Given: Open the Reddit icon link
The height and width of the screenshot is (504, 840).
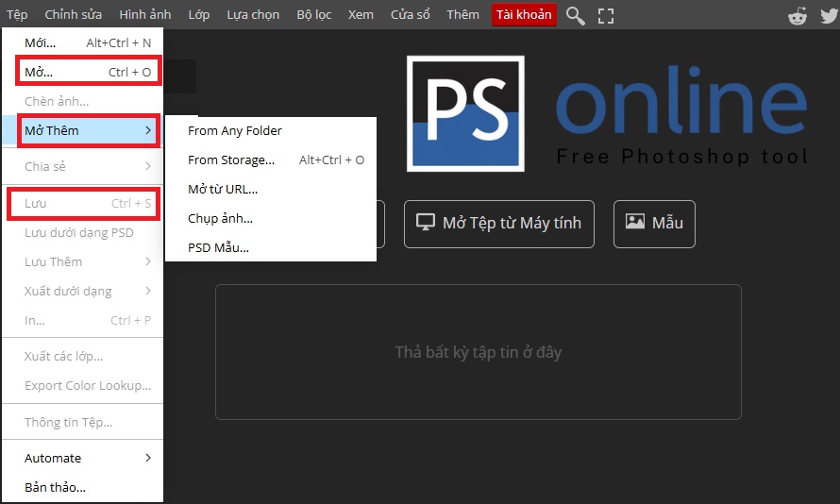Looking at the screenshot, I should click(x=798, y=15).
